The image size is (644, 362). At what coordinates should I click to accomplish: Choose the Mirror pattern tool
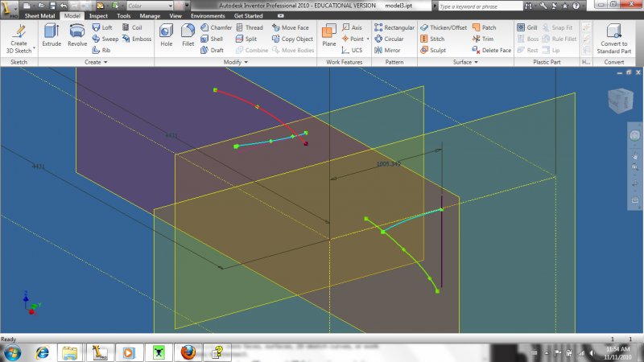[387, 50]
